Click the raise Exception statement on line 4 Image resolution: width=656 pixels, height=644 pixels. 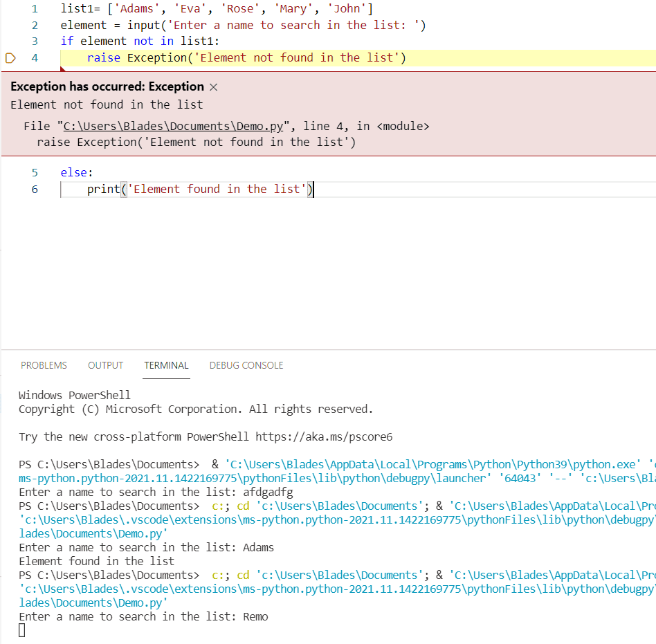208,57
